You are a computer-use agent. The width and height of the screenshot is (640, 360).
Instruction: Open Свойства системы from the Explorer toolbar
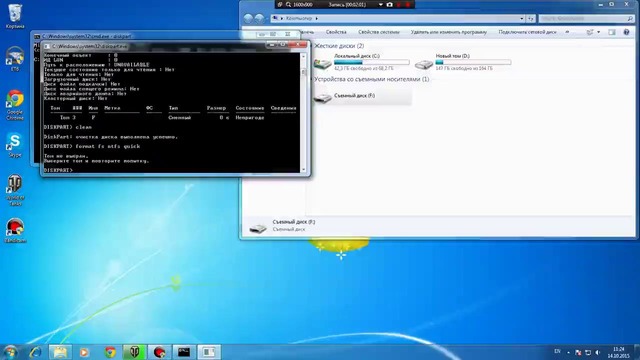pos(379,32)
